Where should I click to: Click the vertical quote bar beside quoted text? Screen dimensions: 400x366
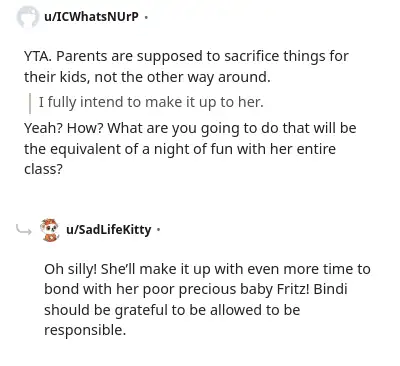(x=30, y=103)
